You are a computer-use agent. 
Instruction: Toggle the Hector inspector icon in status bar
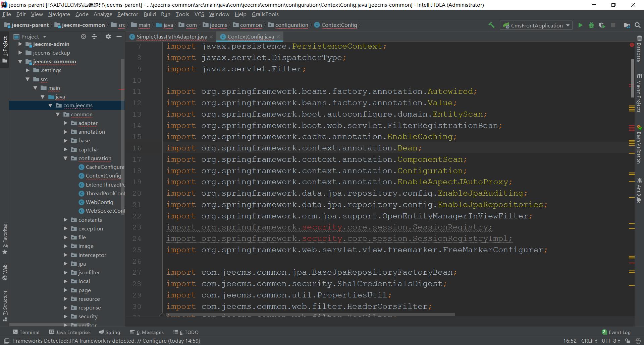tap(638, 341)
